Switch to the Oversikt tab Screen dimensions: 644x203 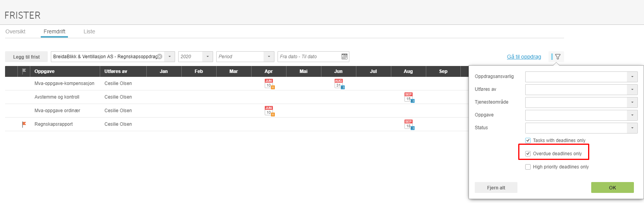tap(16, 31)
